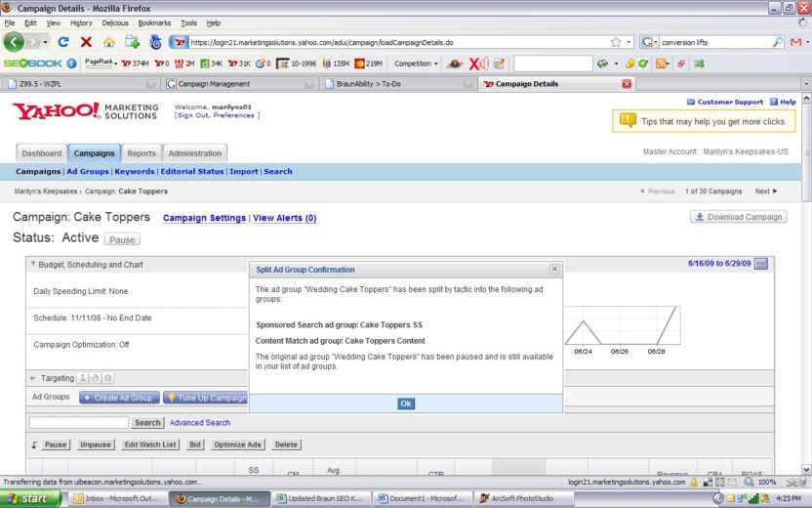812x508 pixels.
Task: Click the SEOBook info icon
Action: 72,63
